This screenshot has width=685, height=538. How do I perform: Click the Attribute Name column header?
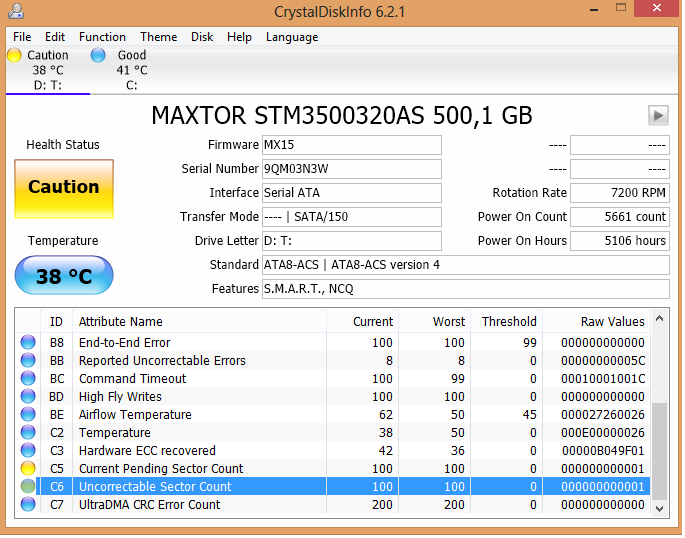(x=199, y=322)
